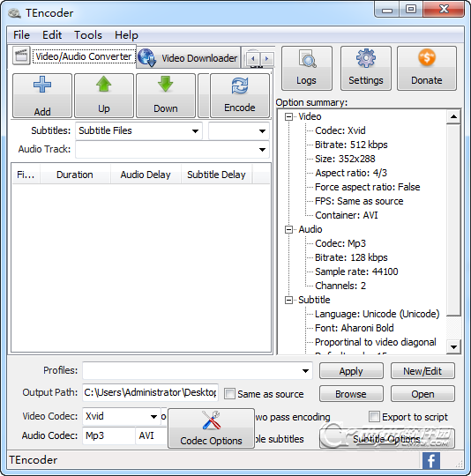Select 'Sample rate: 44100' row
Viewport: 471px width, 476px height.
[356, 271]
